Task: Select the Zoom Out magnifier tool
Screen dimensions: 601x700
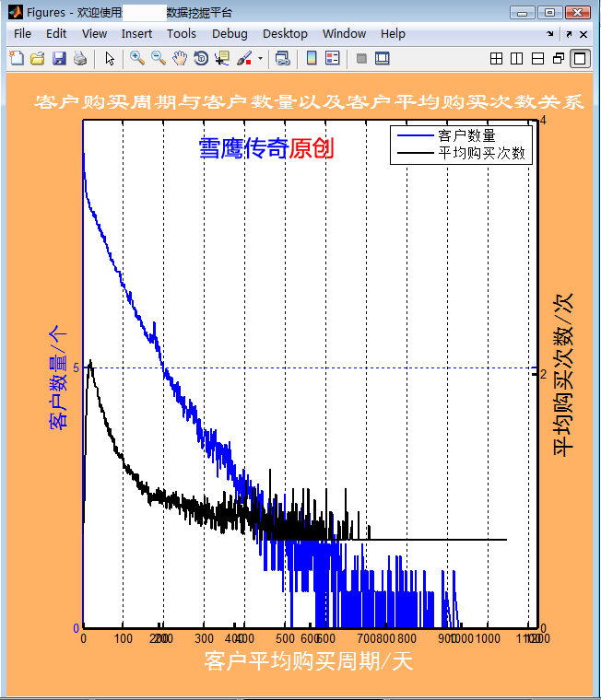Action: point(159,59)
